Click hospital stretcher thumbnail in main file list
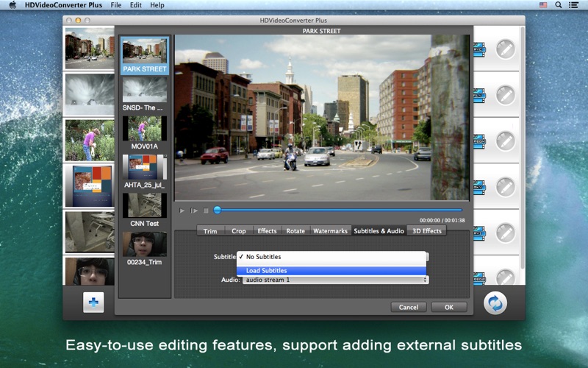Image resolution: width=588 pixels, height=368 pixels. [x=90, y=232]
